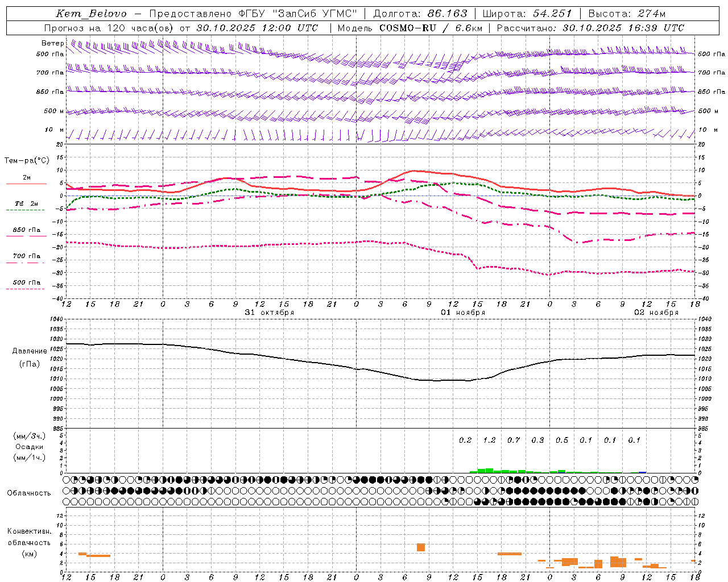
Task: Click the Конвективн. convective cloud label
Action: pos(29,531)
